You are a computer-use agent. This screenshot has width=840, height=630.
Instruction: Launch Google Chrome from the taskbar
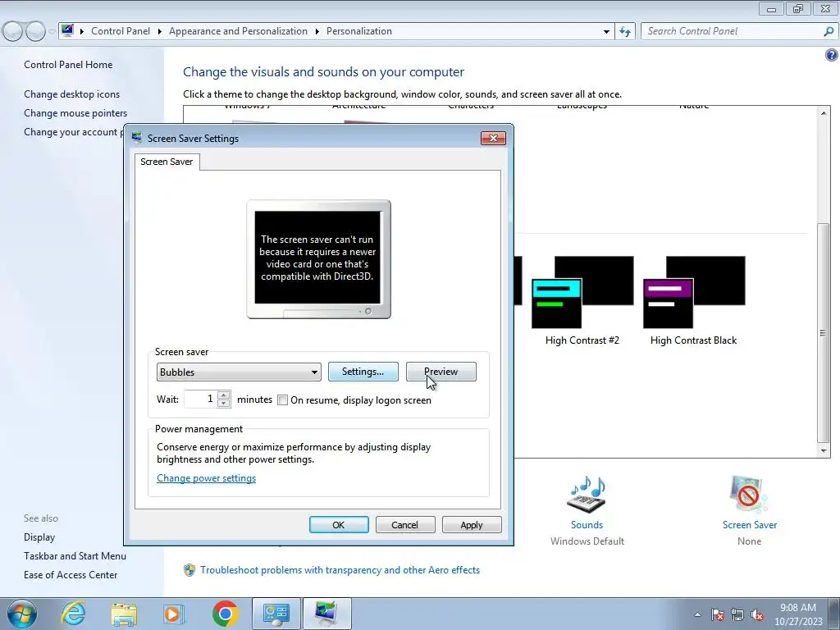[225, 614]
